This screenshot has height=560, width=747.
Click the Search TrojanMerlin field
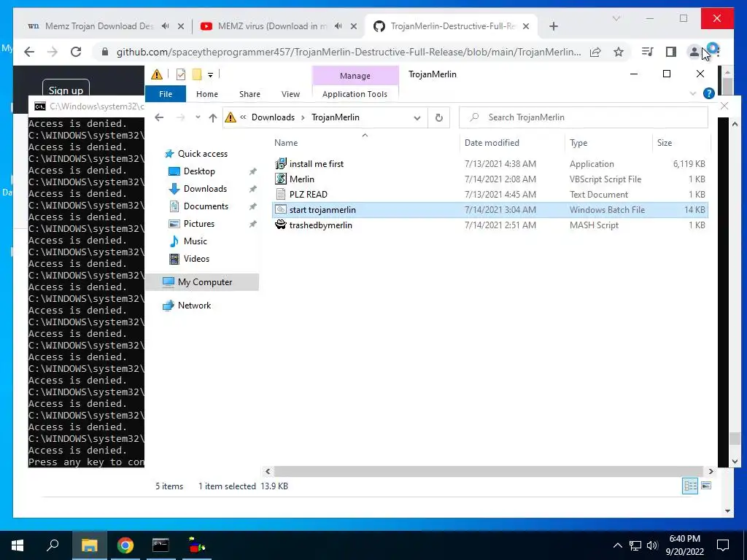(x=583, y=117)
